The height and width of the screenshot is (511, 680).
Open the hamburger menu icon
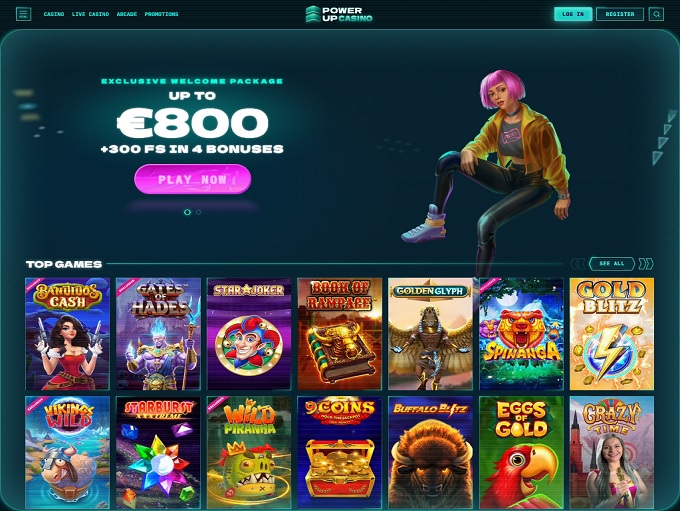coord(23,14)
